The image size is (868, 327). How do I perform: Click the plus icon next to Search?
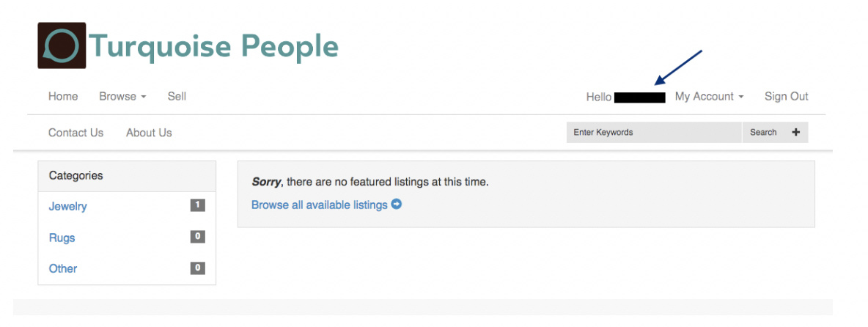tap(796, 132)
